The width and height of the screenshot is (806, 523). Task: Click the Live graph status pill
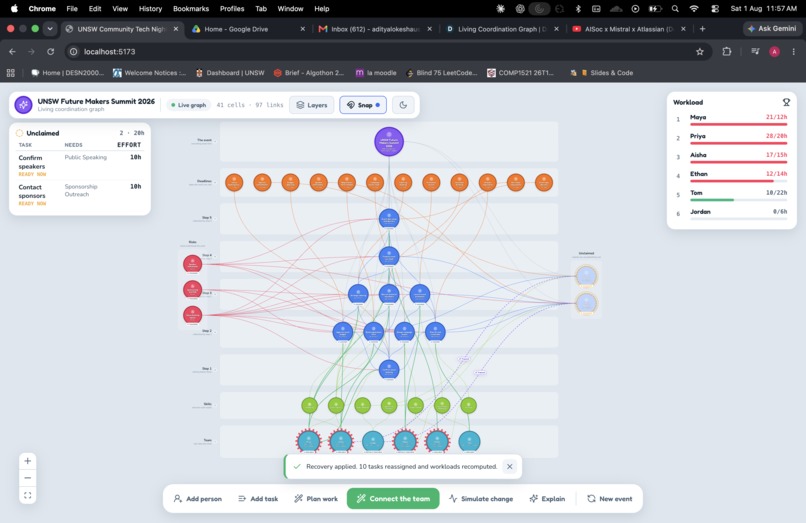pos(188,105)
